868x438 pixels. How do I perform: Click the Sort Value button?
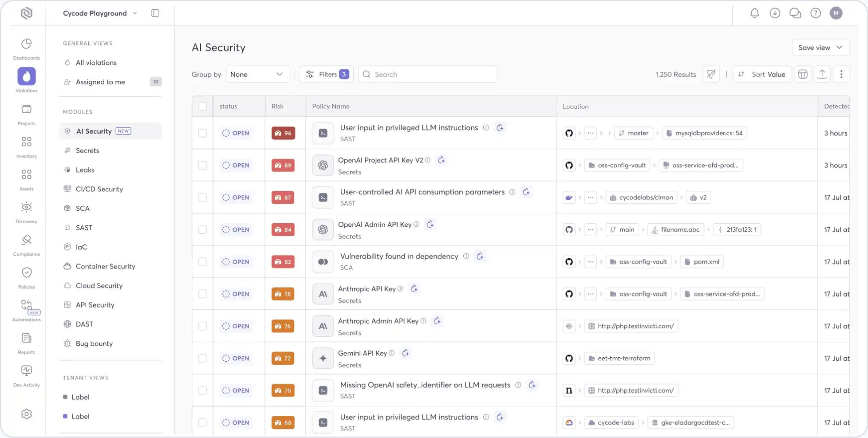pos(762,75)
